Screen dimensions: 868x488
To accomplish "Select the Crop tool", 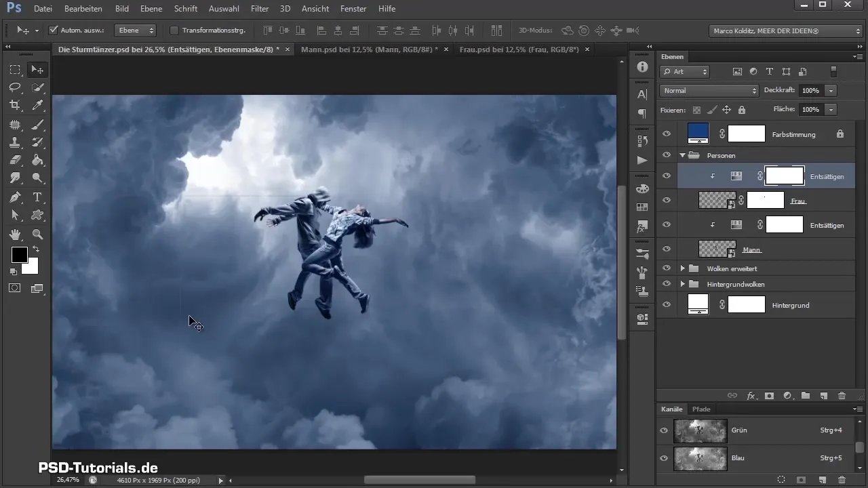I will click(15, 105).
